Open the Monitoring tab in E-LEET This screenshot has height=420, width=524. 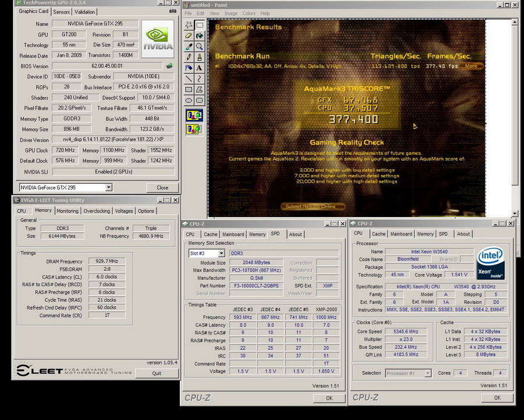(x=68, y=211)
